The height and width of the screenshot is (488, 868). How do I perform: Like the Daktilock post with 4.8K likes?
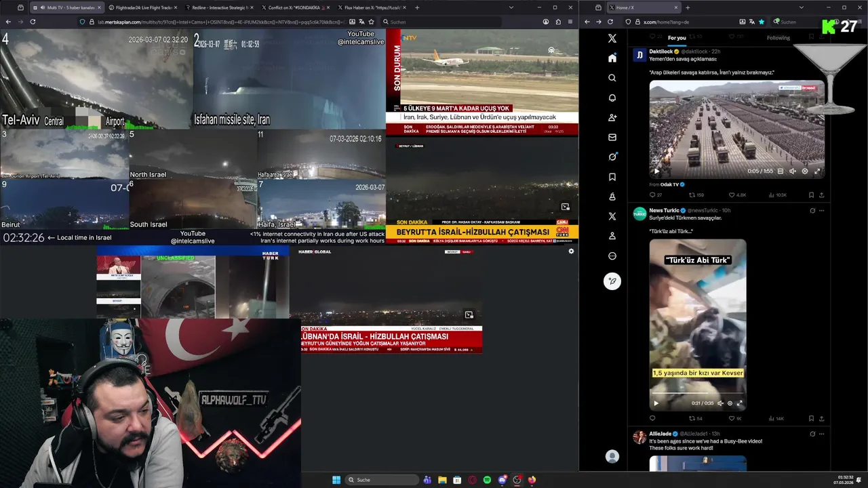click(736, 195)
